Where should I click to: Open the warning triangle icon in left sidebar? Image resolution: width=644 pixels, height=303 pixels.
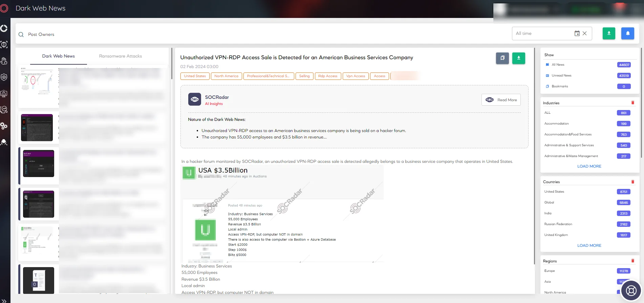[4, 93]
